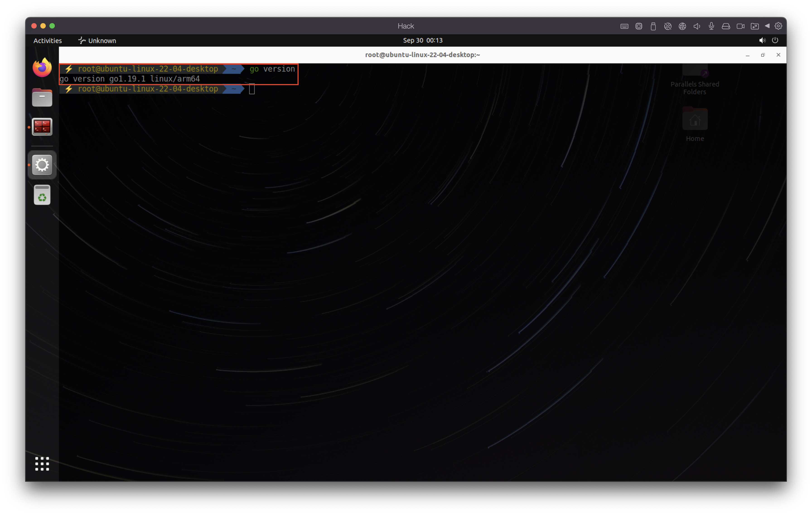This screenshot has height=515, width=812.
Task: Open Settings gear in the dock
Action: point(42,165)
